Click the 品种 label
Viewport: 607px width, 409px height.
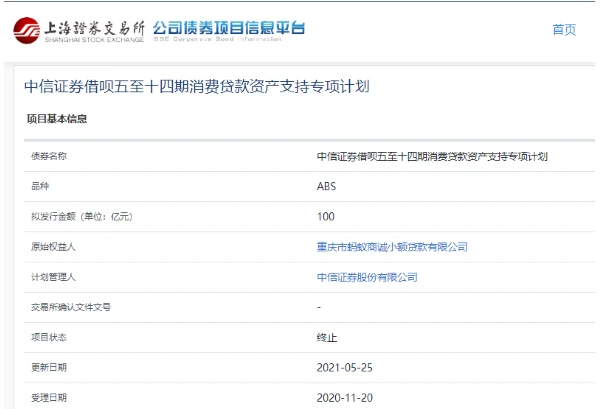point(40,186)
